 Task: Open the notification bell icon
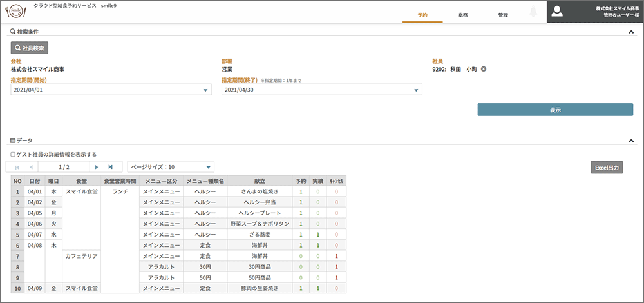click(x=533, y=12)
